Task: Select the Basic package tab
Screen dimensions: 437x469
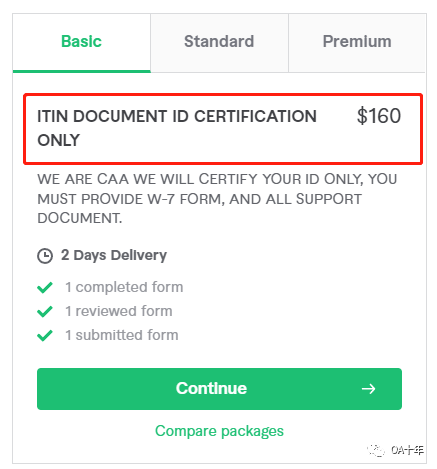Action: coord(81,42)
